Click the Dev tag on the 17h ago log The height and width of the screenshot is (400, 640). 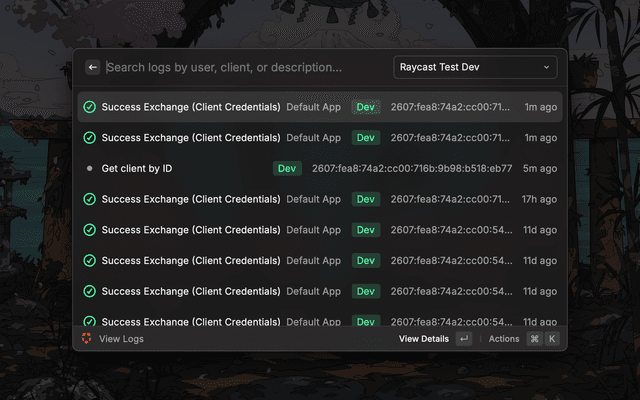[x=366, y=200]
